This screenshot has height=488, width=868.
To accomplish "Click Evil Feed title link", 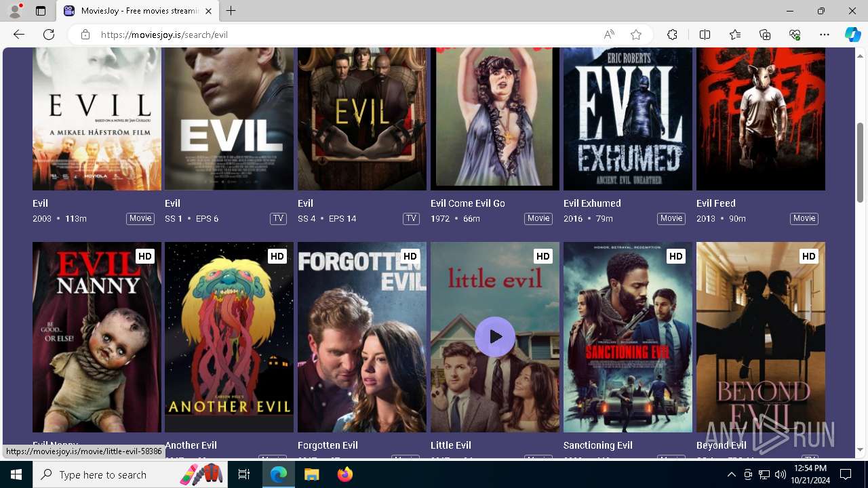I will click(716, 203).
